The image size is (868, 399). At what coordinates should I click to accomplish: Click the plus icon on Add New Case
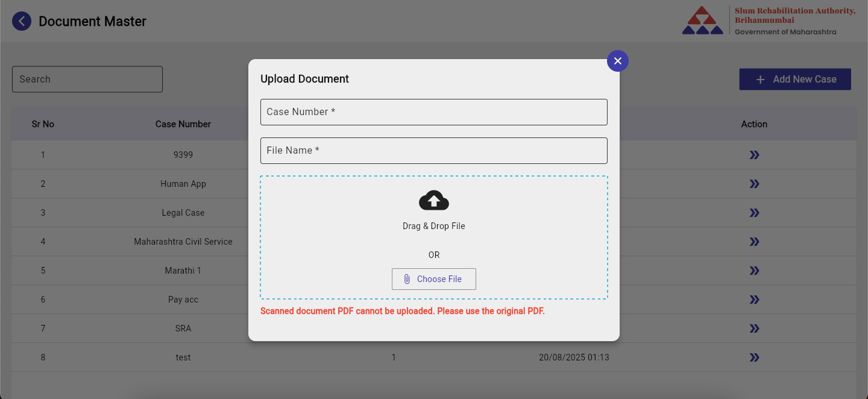761,80
